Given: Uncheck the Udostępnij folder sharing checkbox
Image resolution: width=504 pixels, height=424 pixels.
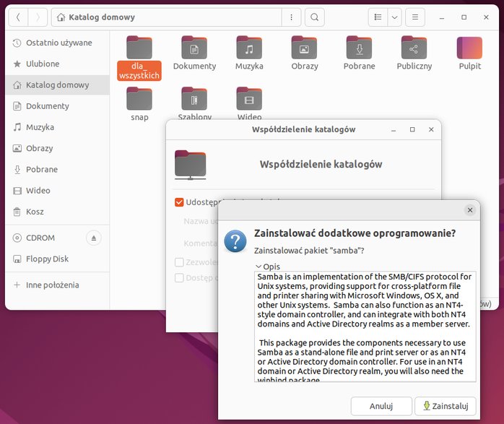Looking at the screenshot, I should pos(179,202).
